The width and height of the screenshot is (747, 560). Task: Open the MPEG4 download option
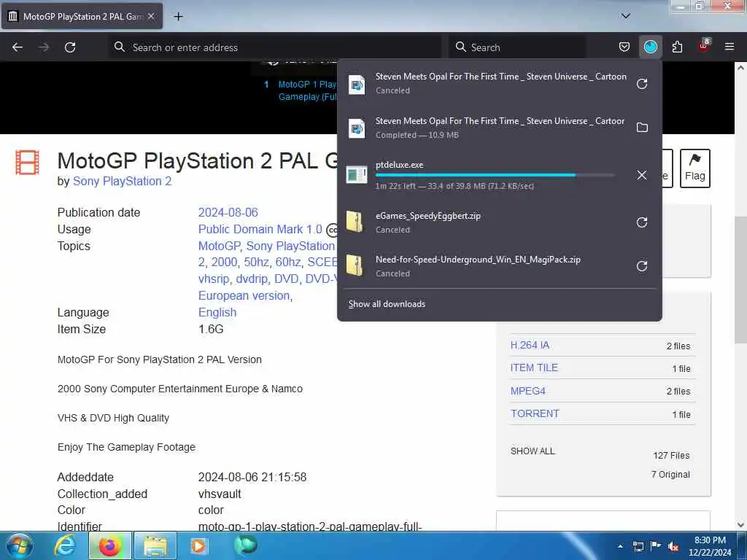point(528,391)
